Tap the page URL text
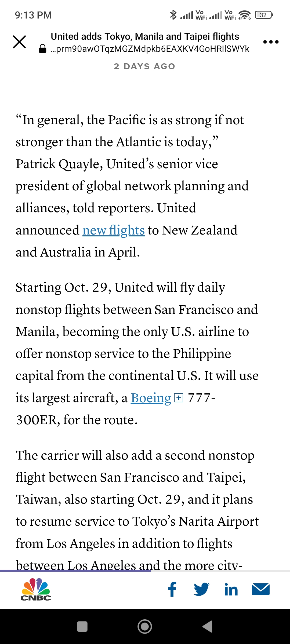 tap(150, 49)
